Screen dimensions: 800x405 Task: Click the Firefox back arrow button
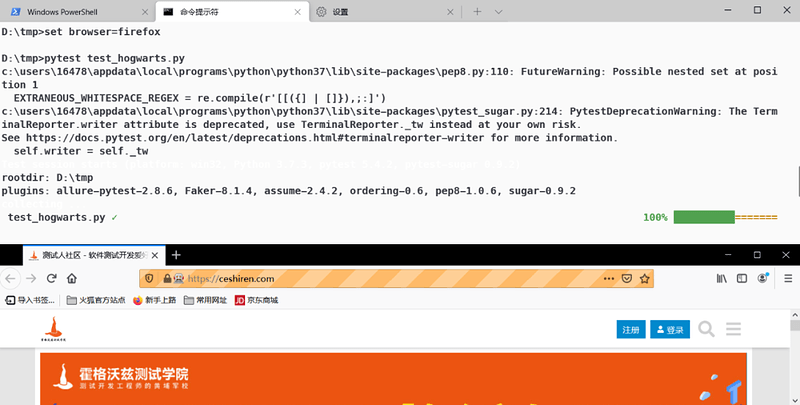pos(10,279)
